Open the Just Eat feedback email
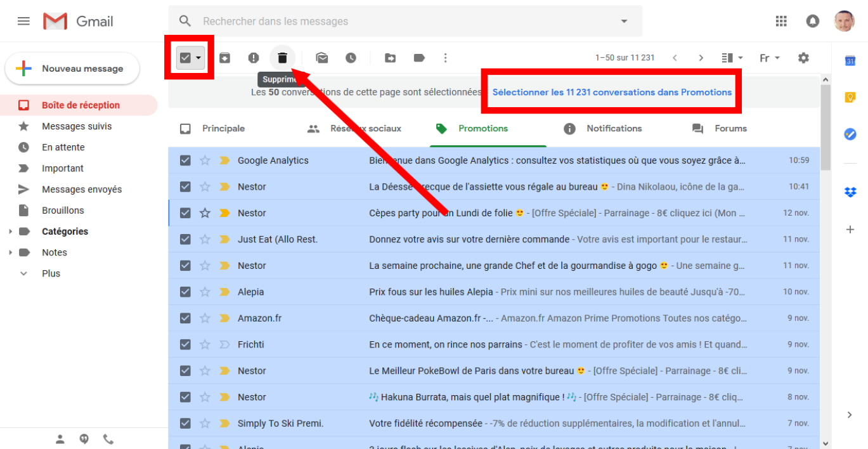 494,239
